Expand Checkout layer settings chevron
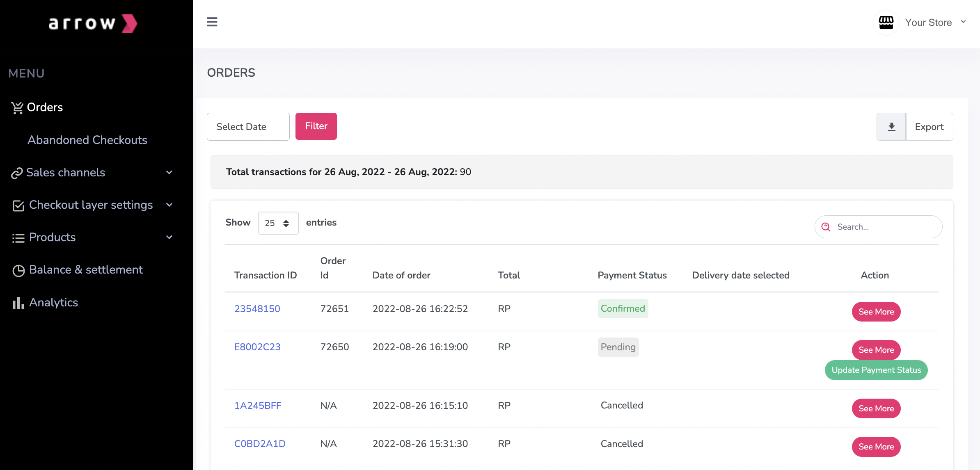Screen dimensions: 980x470 pyautogui.click(x=169, y=205)
